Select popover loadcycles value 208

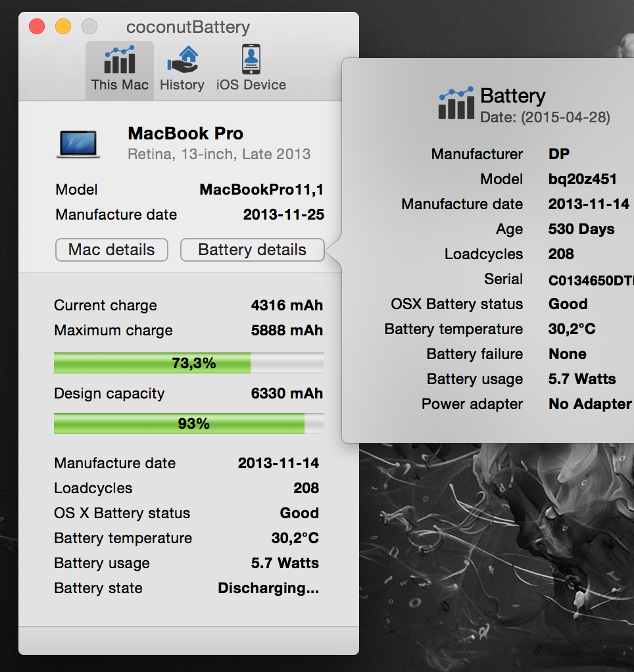(x=561, y=254)
